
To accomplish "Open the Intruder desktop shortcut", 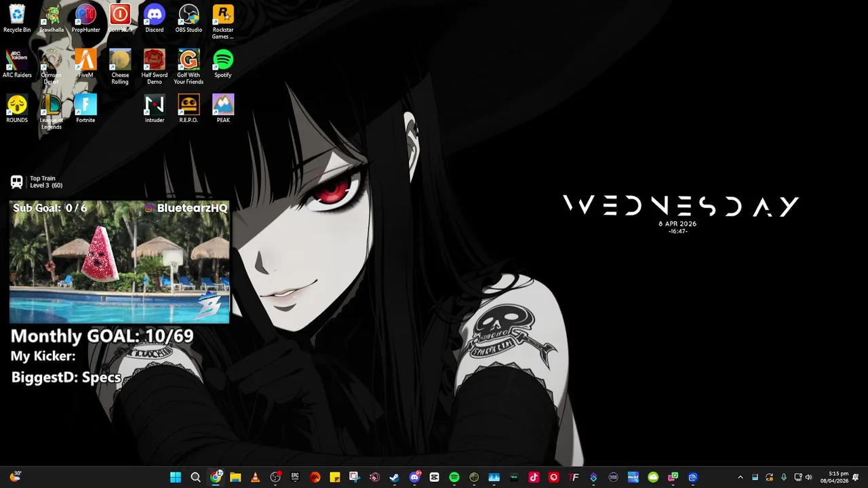I will 155,108.
